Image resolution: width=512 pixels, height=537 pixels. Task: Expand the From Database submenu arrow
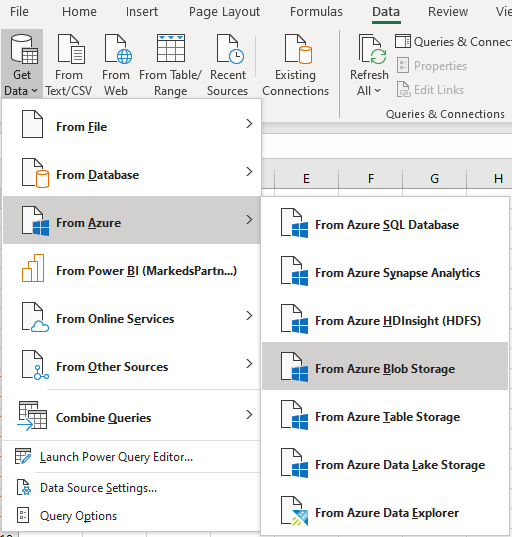tap(249, 172)
